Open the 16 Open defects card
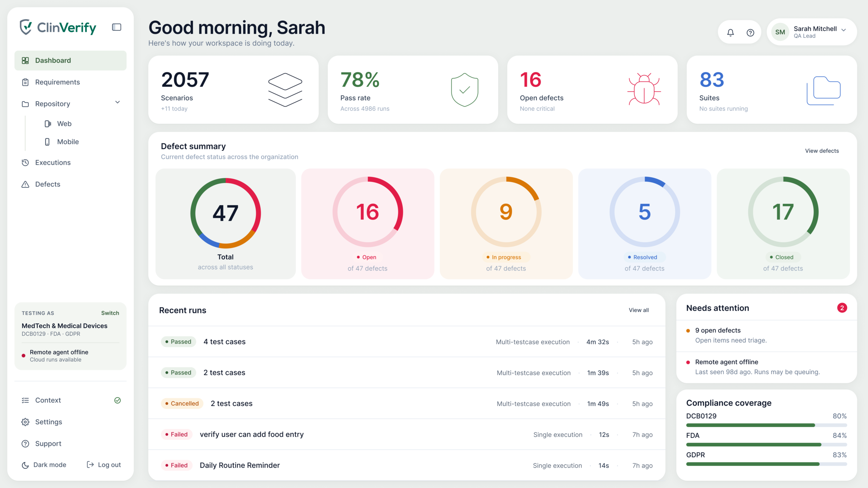This screenshot has height=488, width=868. 368,224
